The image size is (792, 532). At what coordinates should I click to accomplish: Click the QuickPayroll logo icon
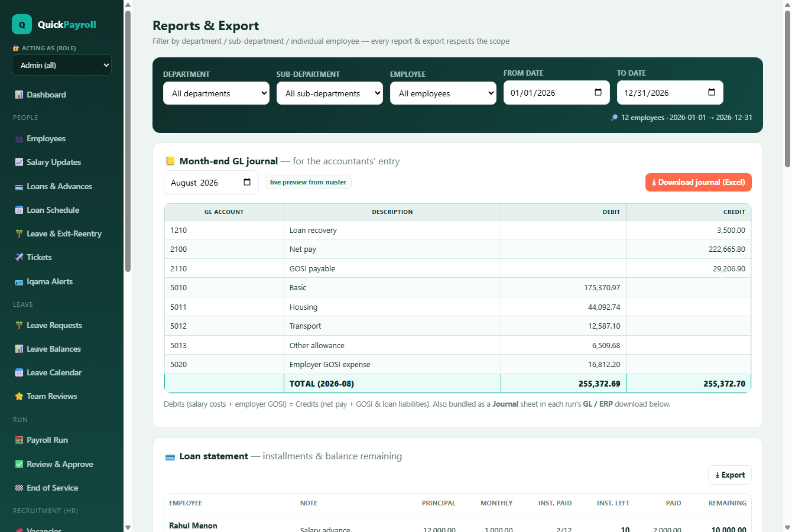(22, 24)
